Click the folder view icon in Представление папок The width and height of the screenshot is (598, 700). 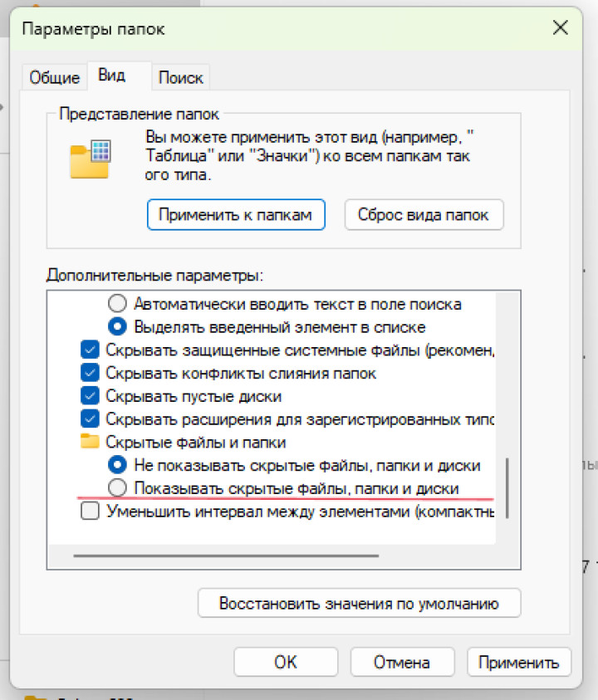click(90, 158)
